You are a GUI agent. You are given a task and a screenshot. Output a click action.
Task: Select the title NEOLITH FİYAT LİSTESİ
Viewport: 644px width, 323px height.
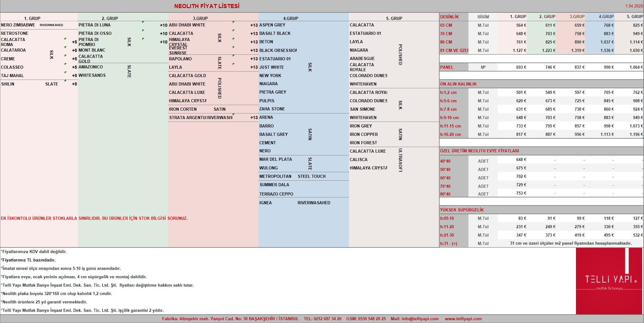[207, 6]
